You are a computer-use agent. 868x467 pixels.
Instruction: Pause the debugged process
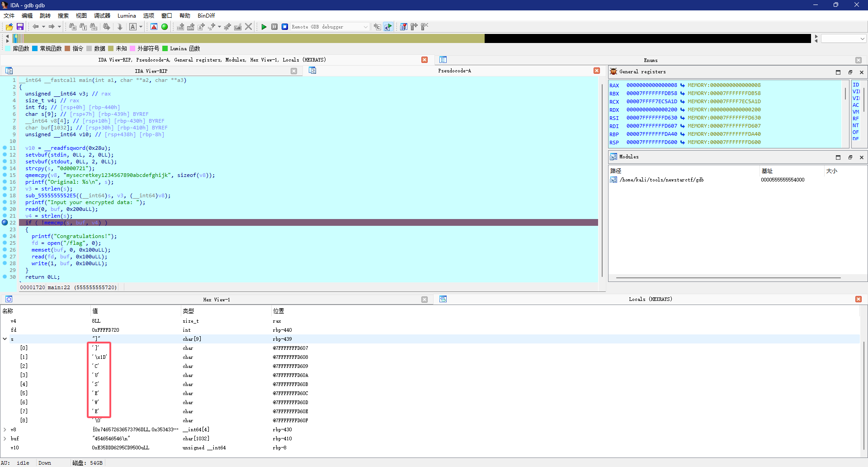pos(274,27)
